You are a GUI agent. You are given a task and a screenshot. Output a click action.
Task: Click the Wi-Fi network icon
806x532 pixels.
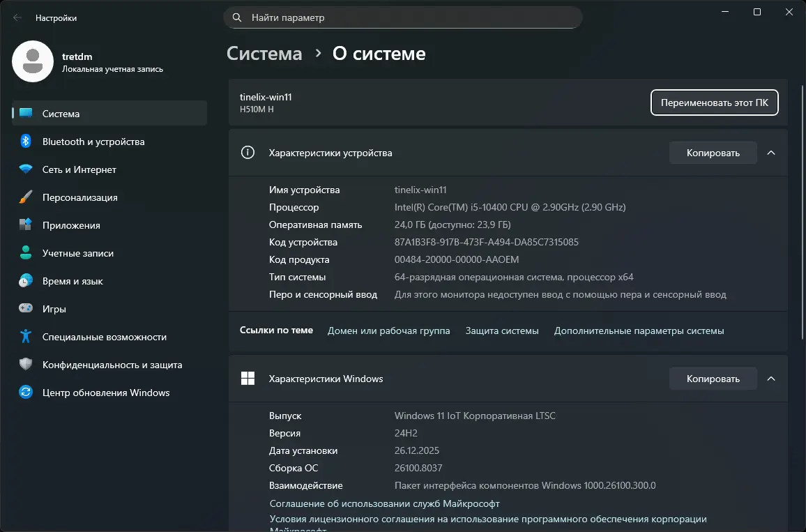tap(26, 169)
